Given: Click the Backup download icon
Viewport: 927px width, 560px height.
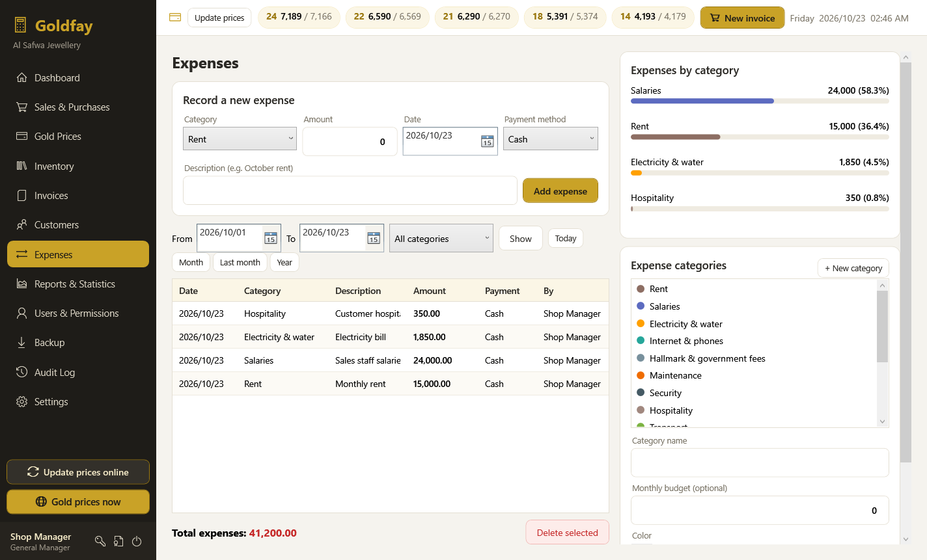Looking at the screenshot, I should pyautogui.click(x=22, y=343).
